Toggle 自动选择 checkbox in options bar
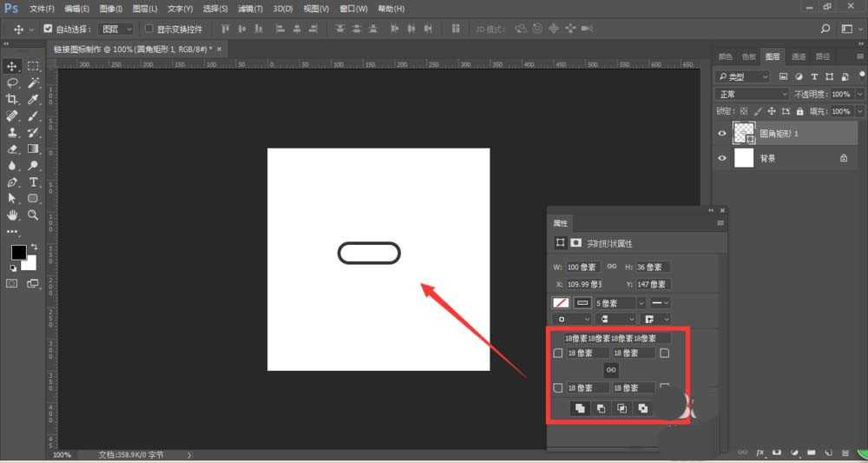 coord(48,29)
